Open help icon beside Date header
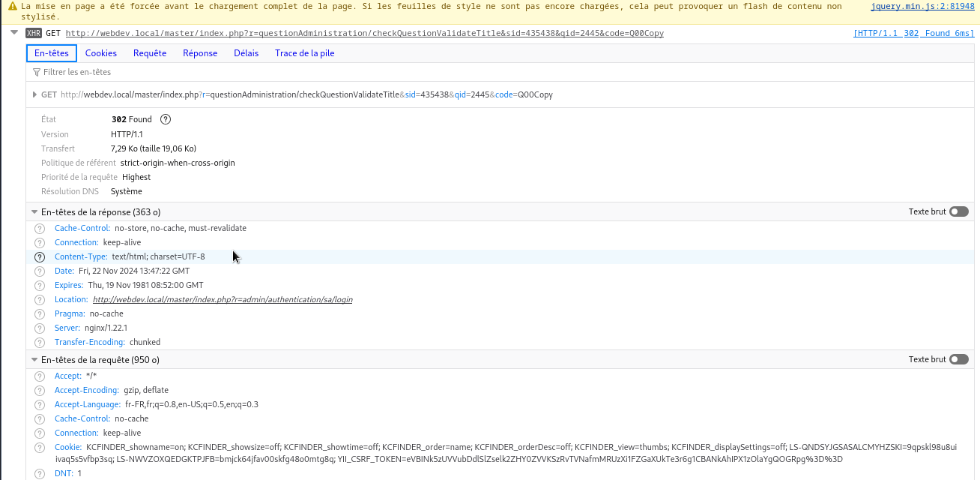Screen dimensions: 980x480 [40, 271]
